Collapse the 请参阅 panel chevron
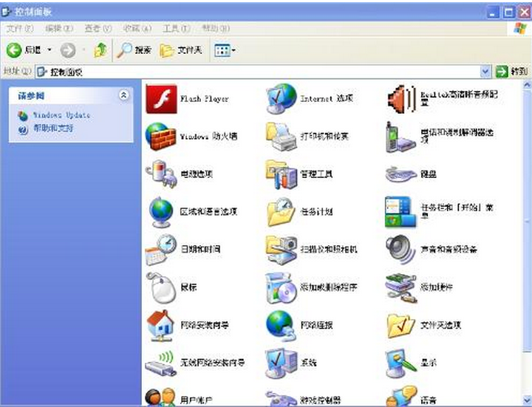532x407 pixels. click(124, 95)
